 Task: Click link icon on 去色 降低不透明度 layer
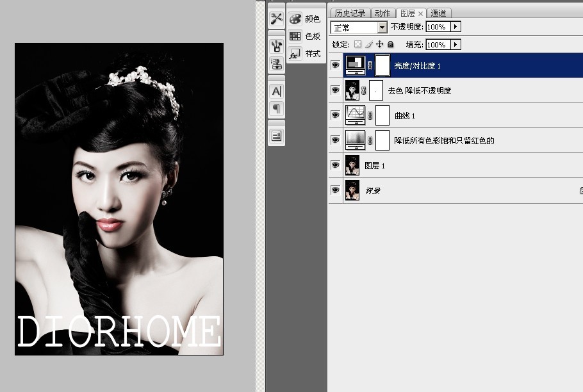coord(364,90)
